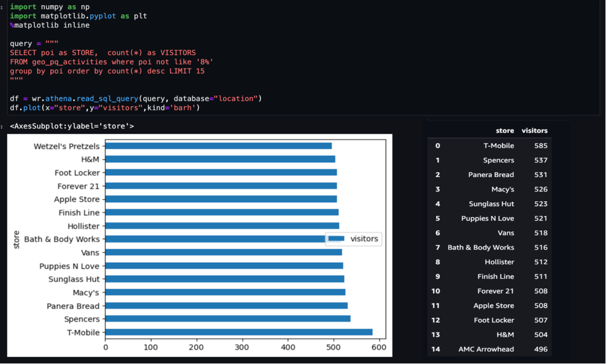Click the x-axis tick label '500'

[x=333, y=347]
